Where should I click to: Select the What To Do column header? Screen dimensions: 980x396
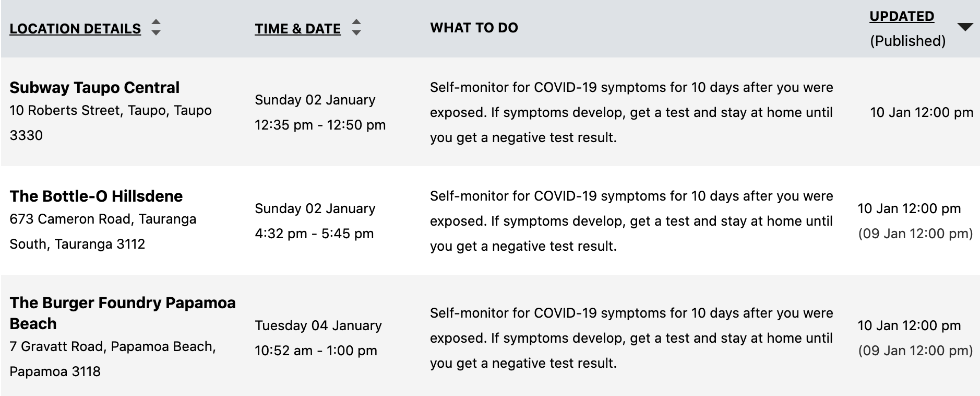474,28
